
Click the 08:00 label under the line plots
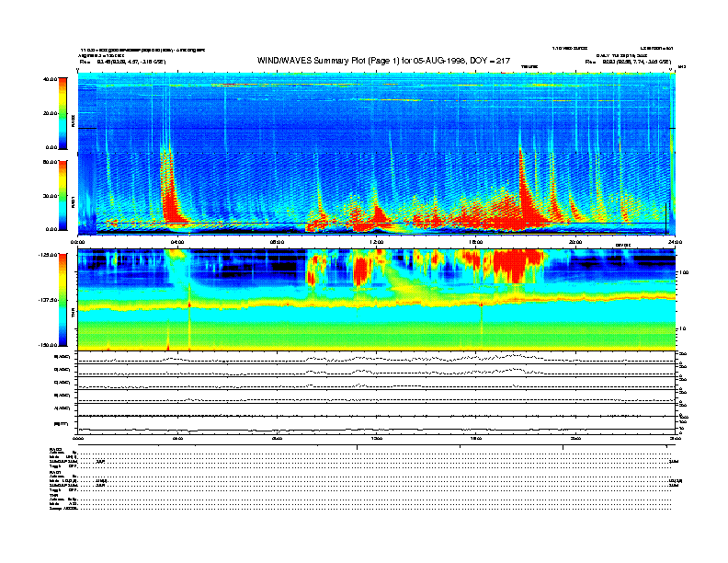[278, 439]
